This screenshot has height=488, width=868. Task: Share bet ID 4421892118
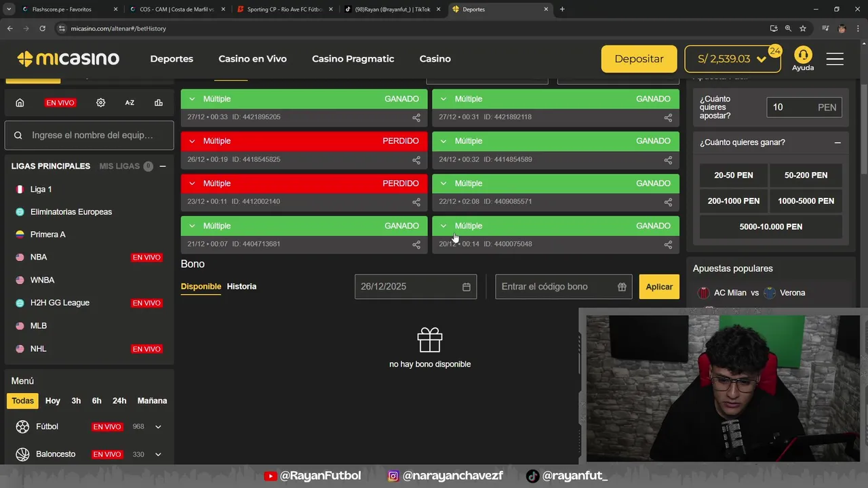tap(668, 118)
